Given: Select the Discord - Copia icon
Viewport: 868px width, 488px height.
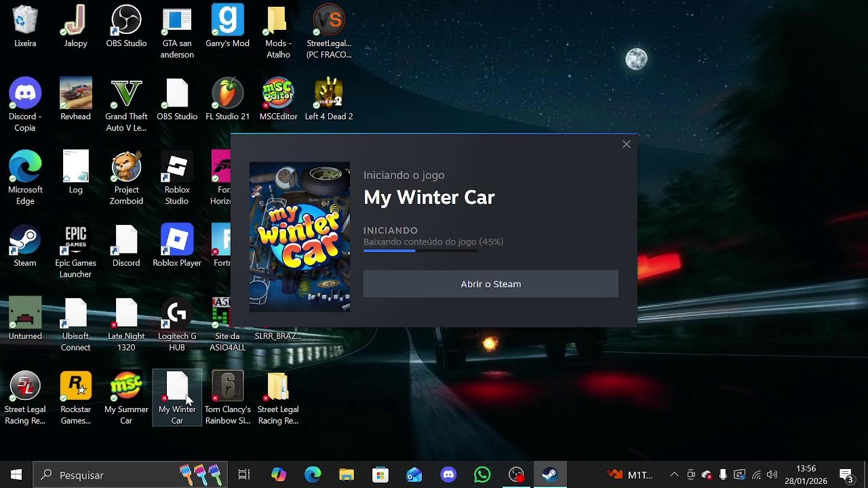Looking at the screenshot, I should pos(25,105).
